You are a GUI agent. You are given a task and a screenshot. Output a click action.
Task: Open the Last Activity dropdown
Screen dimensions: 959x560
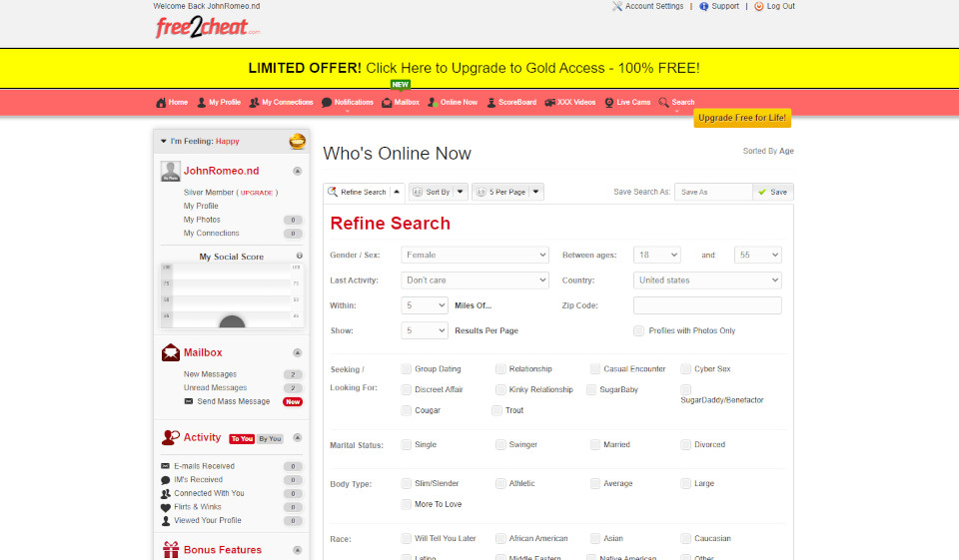[x=475, y=280]
